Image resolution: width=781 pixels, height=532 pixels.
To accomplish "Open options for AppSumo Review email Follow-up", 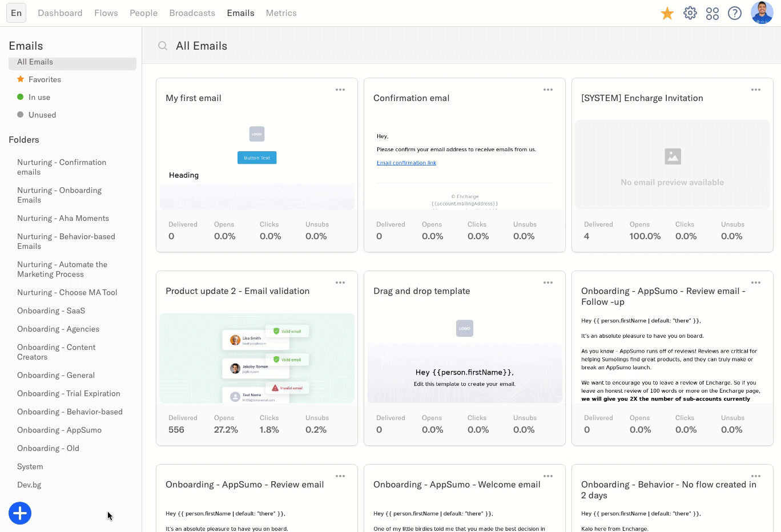I will click(x=756, y=283).
